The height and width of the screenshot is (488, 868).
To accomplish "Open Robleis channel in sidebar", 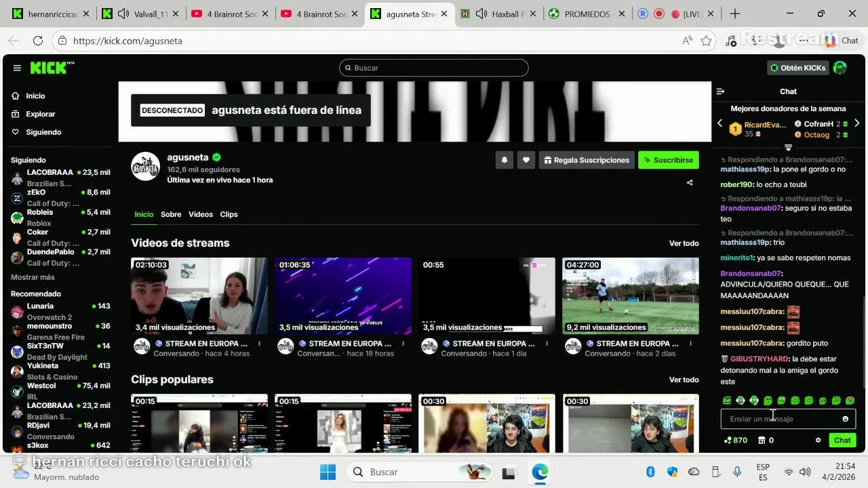I will pyautogui.click(x=60, y=217).
